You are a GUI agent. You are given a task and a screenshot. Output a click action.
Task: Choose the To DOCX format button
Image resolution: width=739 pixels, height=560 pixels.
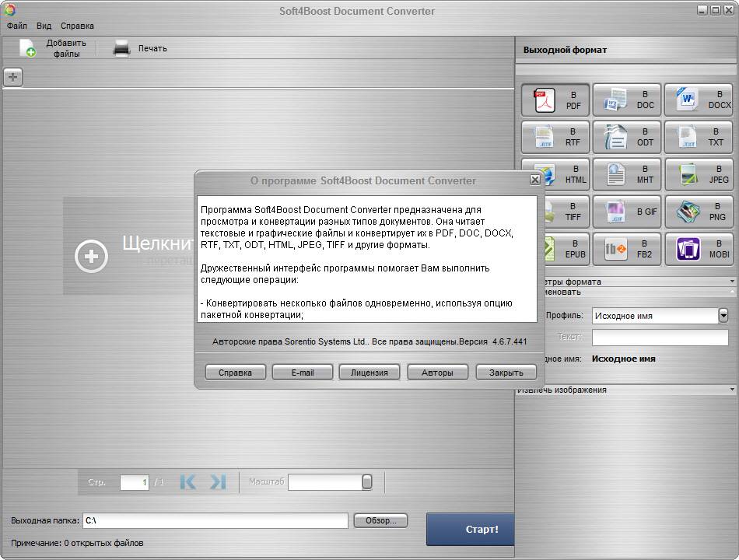[x=699, y=100]
